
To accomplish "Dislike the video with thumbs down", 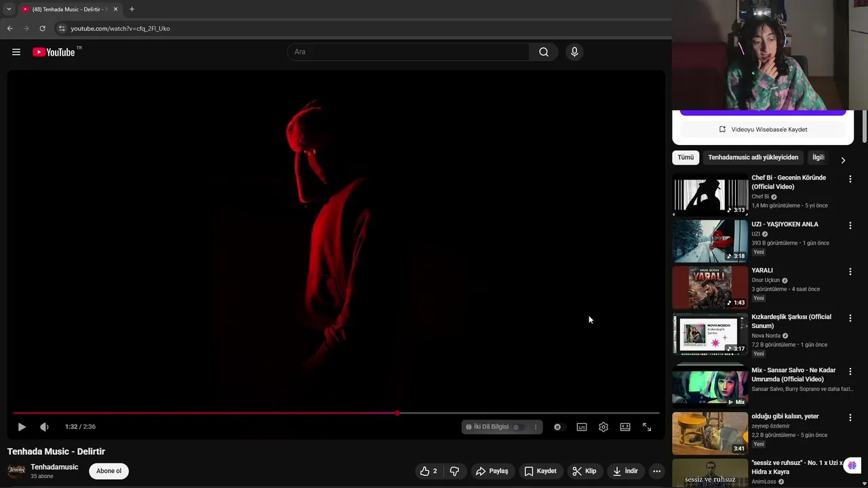I will 454,471.
